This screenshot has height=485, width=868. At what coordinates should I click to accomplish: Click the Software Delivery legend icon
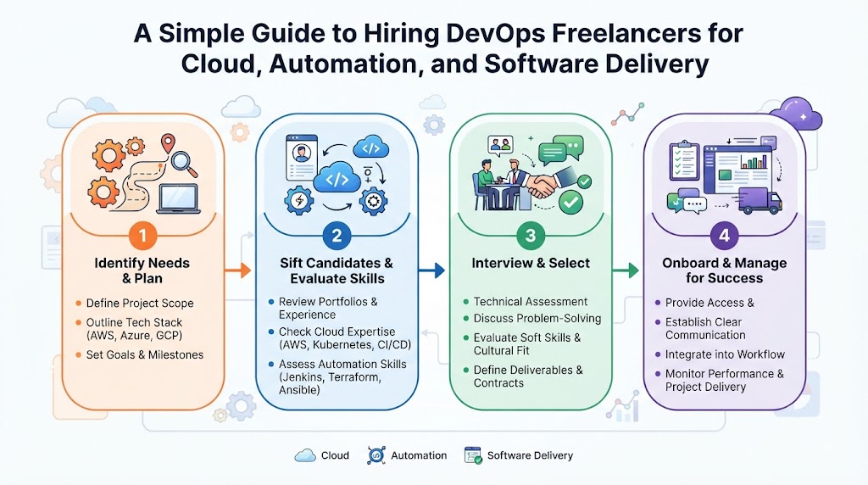tap(473, 455)
